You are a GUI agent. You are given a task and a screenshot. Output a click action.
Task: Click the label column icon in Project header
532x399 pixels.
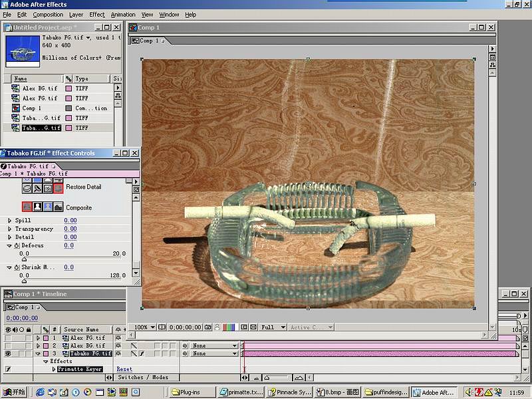(68, 78)
